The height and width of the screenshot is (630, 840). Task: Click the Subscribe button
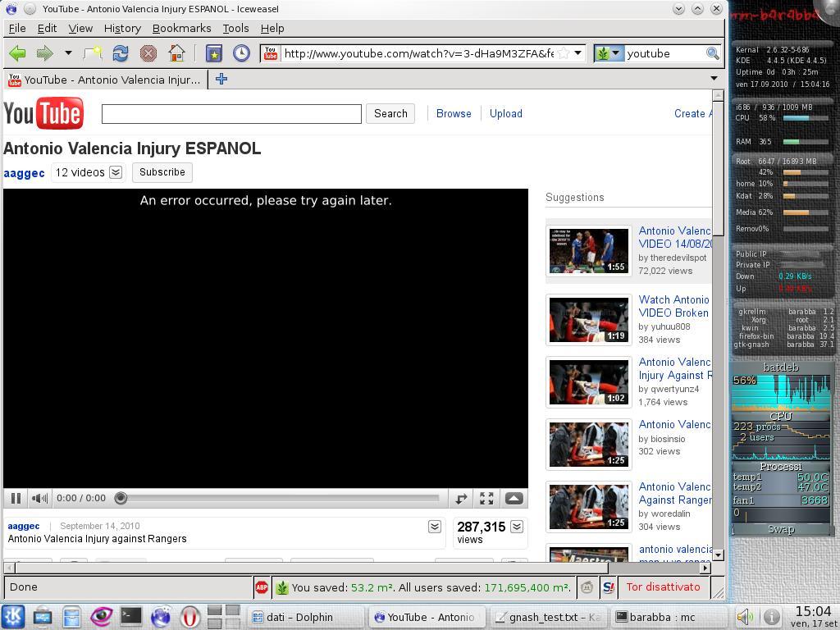[162, 172]
